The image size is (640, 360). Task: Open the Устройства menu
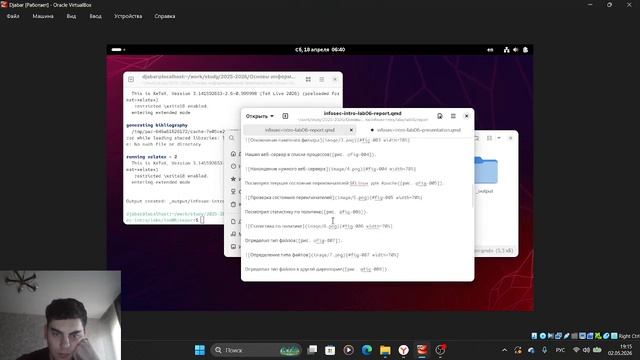[x=128, y=16]
